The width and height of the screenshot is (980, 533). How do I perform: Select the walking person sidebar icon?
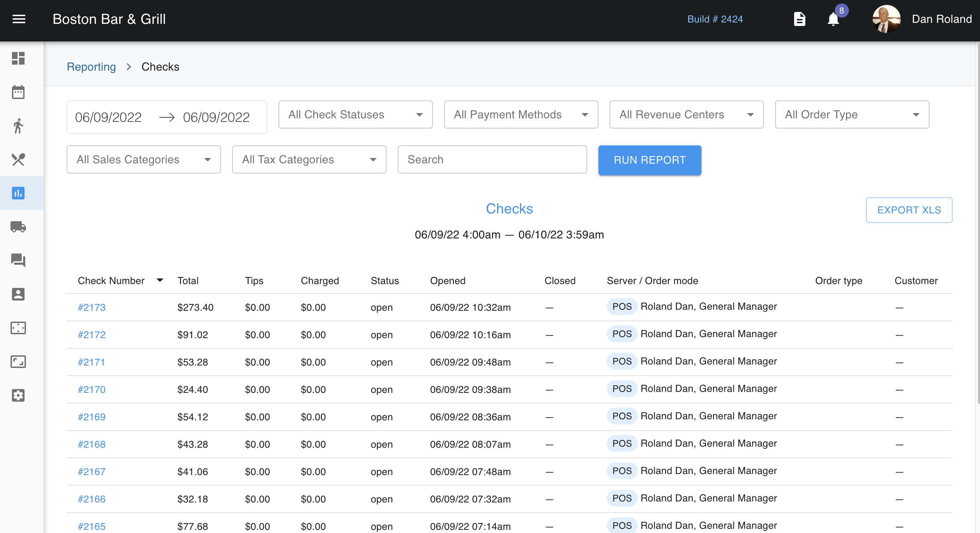tap(18, 126)
